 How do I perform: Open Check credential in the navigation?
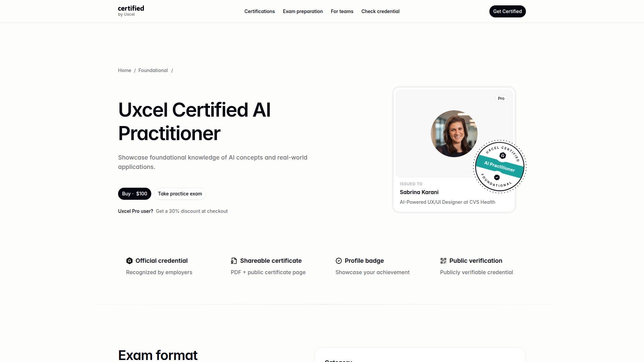pos(380,11)
